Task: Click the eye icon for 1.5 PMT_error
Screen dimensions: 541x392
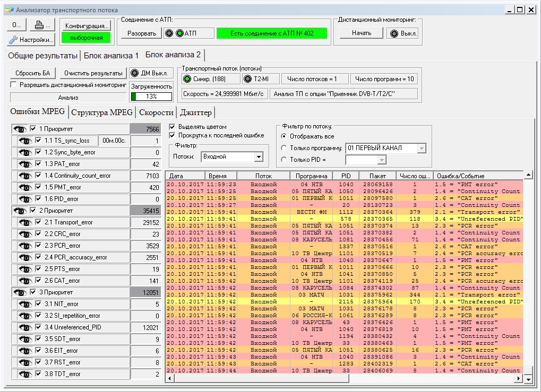Action: 25,188
